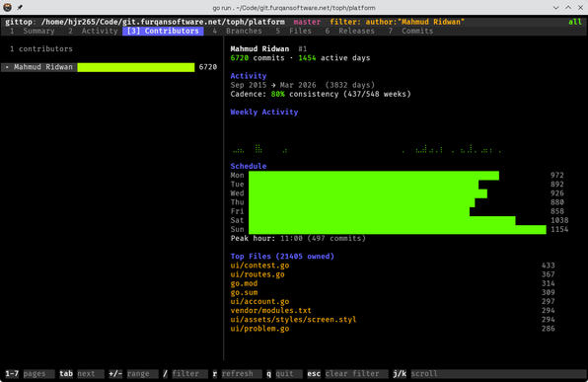Click the master branch label
Viewport: 588px width, 382px height.
307,22
